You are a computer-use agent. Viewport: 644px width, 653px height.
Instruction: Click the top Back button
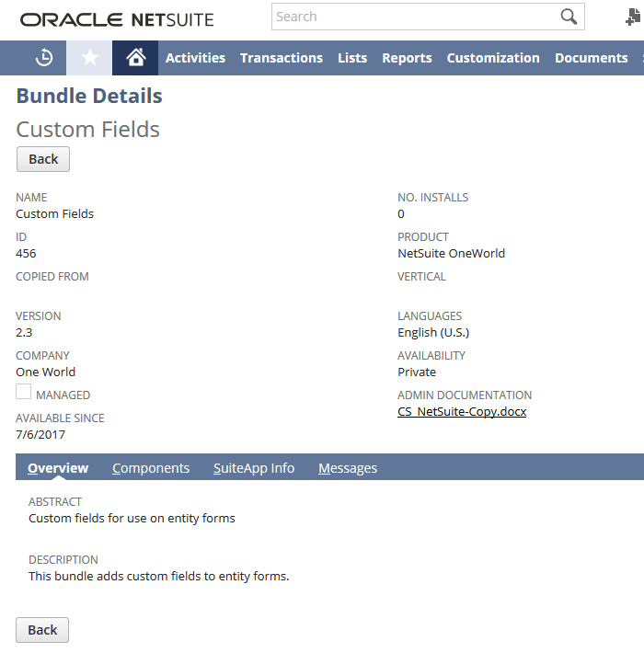coord(43,159)
